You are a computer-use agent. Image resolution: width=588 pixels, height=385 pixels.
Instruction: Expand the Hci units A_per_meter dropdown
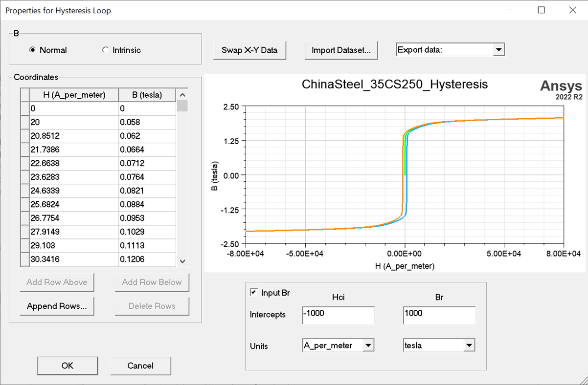[x=368, y=345]
